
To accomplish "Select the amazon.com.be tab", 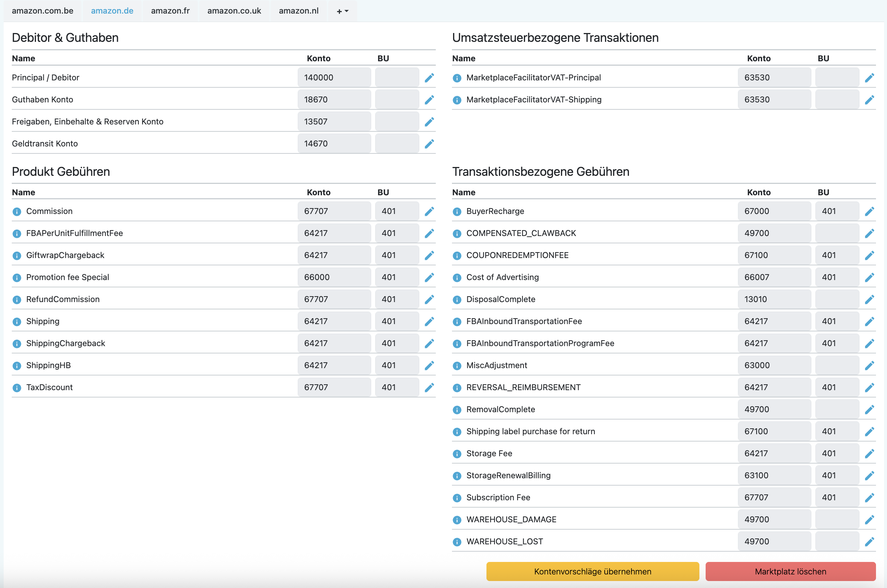I will [42, 11].
